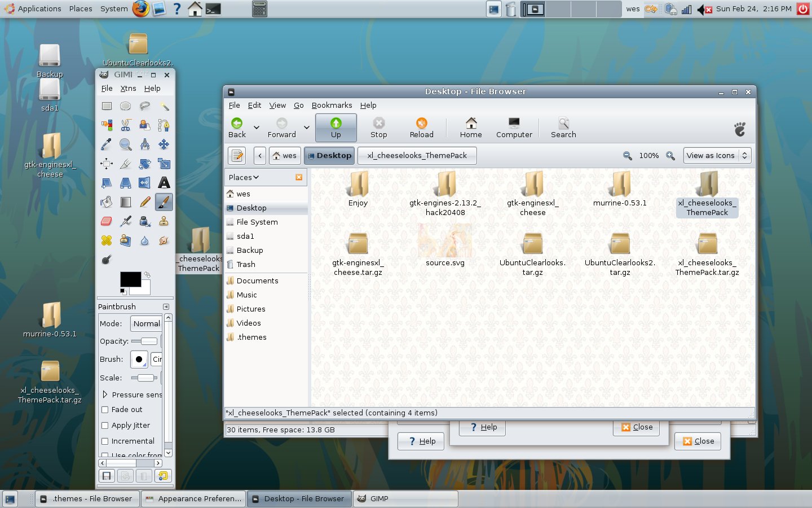The image size is (812, 508).
Task: Expand the Pressure sensitivity section
Action: click(x=105, y=395)
